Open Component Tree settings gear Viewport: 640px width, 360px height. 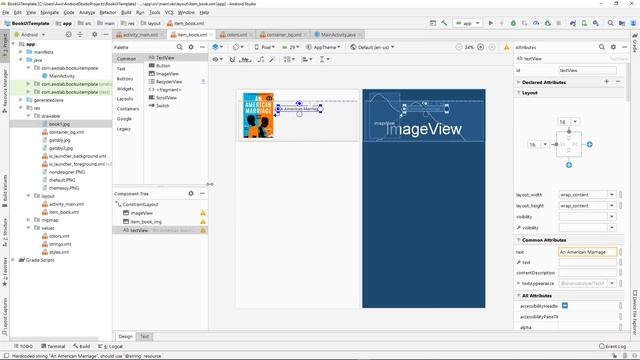pyautogui.click(x=191, y=193)
